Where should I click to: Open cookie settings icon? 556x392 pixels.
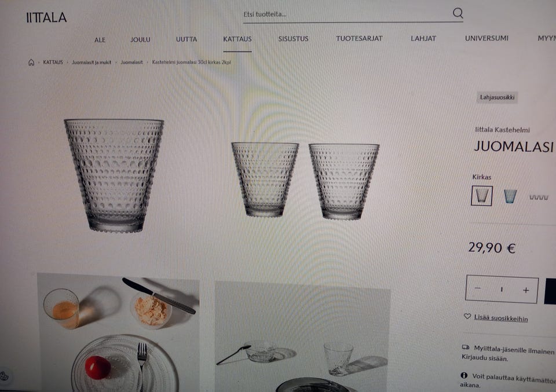[x=4, y=376]
